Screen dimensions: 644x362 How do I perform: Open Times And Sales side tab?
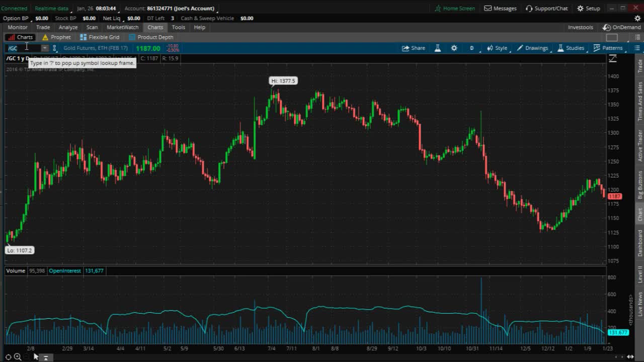point(640,101)
